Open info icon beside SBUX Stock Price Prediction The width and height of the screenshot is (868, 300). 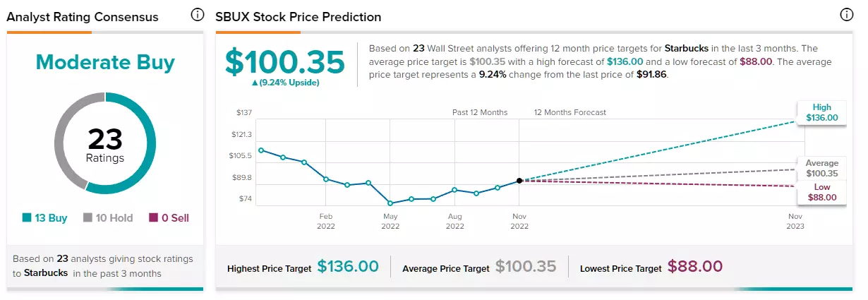tap(848, 16)
